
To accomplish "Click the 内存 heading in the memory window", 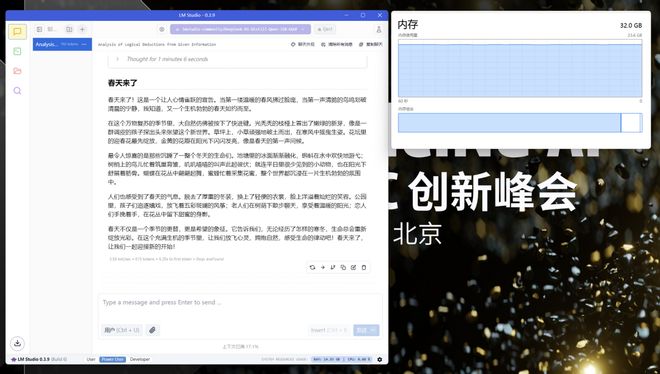I will tap(407, 24).
